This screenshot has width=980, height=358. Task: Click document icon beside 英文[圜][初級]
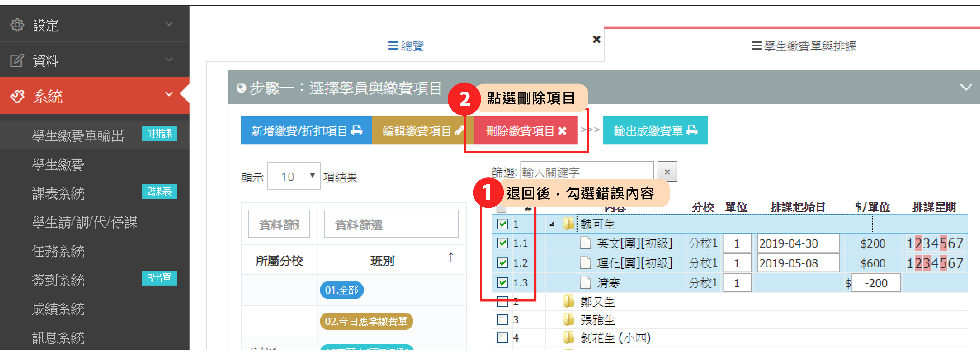585,243
